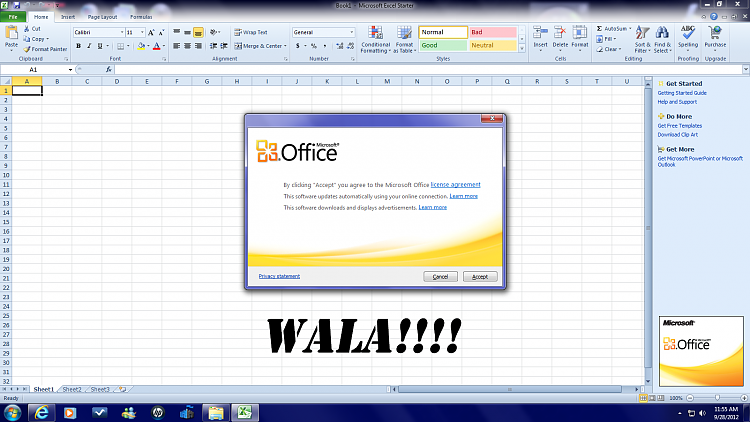Open the File tab

[13, 17]
